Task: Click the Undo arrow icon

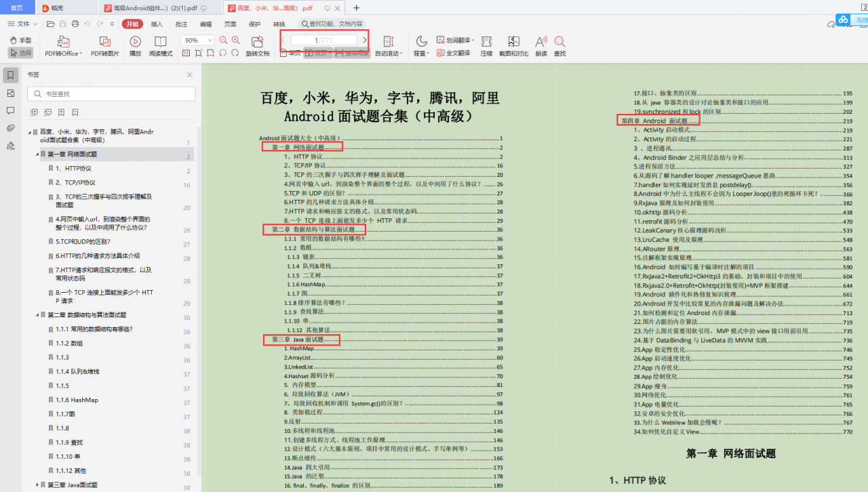Action: point(87,24)
